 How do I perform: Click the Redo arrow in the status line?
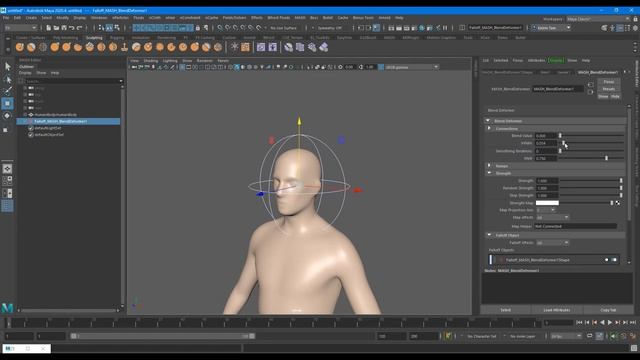click(x=80, y=28)
